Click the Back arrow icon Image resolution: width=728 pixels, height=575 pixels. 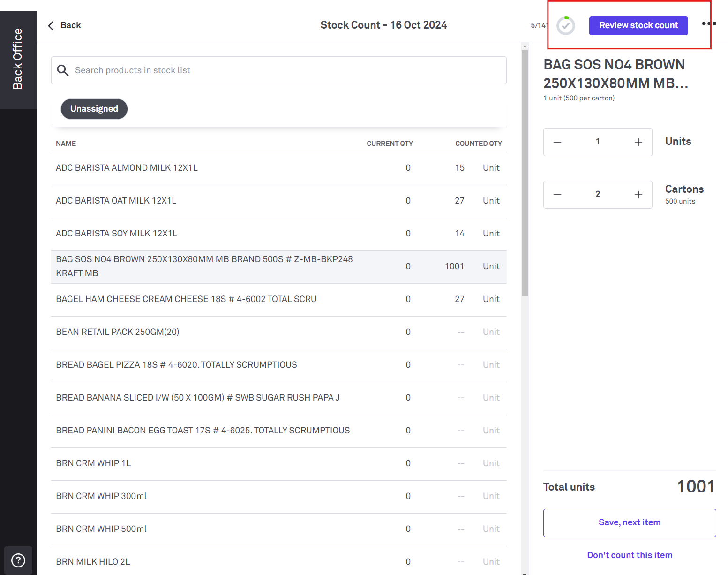point(51,25)
